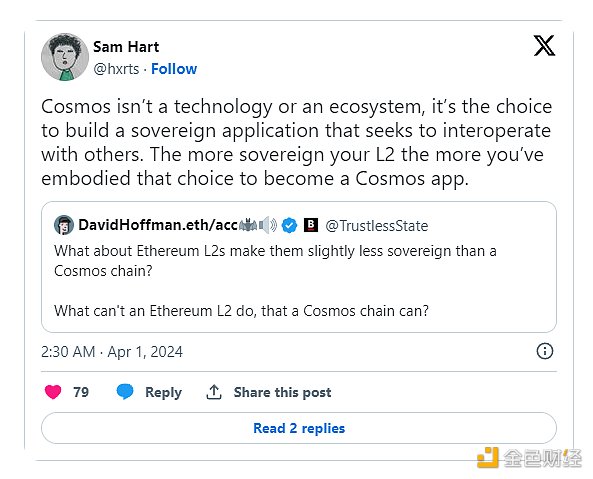Image resolution: width=593 pixels, height=479 pixels.
Task: Open Sam Hart's profile avatar
Action: point(65,57)
